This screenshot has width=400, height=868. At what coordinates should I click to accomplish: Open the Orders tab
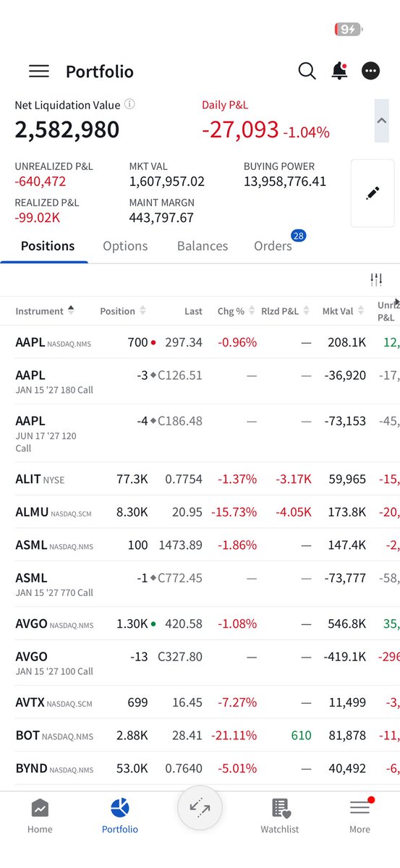coord(273,246)
